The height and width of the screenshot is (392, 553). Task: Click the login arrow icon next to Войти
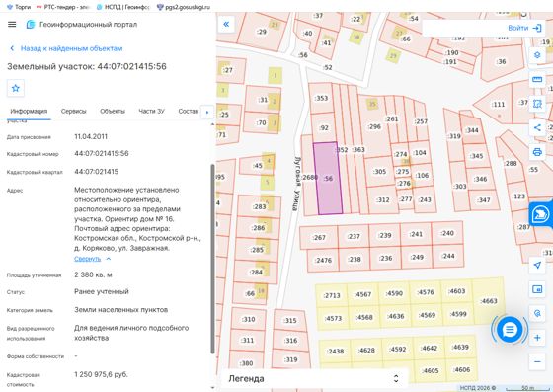[537, 28]
